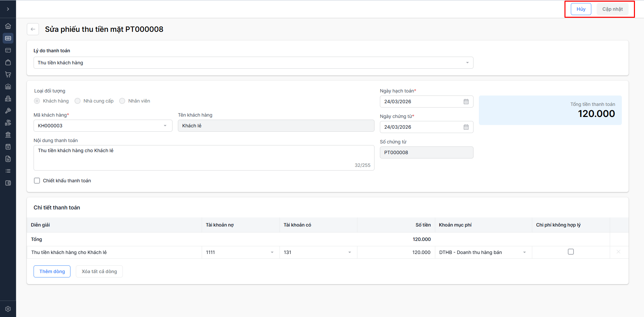
Task: Open calendar icon for Ngày chứng từ
Action: (466, 127)
